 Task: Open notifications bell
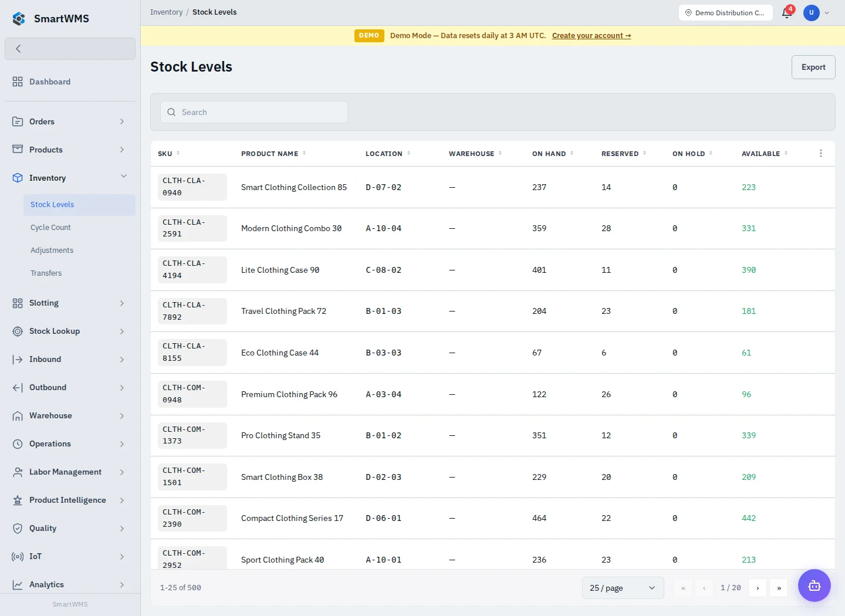787,13
